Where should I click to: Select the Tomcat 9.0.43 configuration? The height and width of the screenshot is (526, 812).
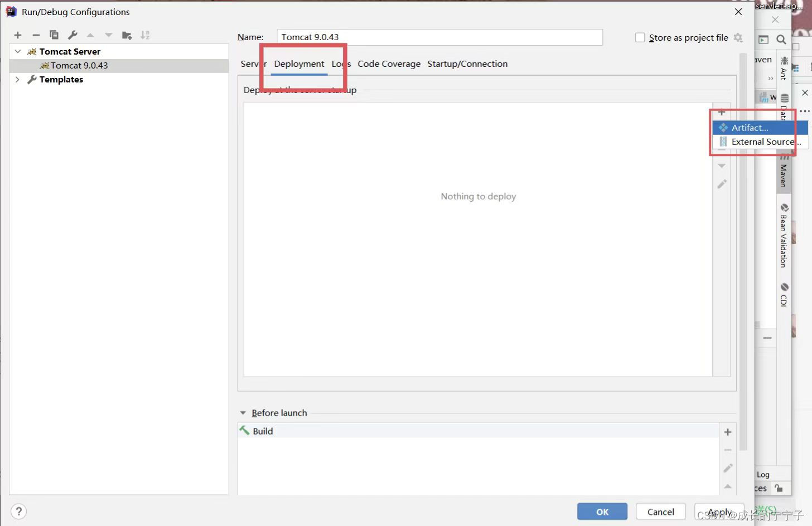[x=119, y=66]
